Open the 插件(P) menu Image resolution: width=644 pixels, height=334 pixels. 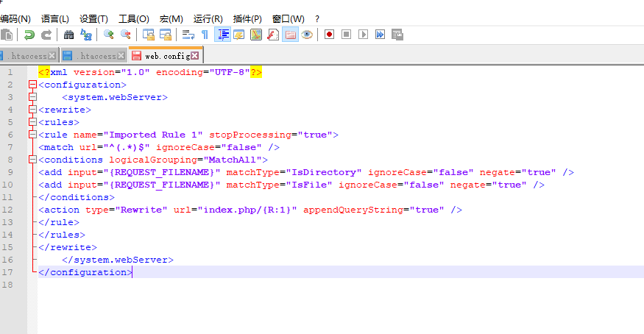pyautogui.click(x=247, y=19)
